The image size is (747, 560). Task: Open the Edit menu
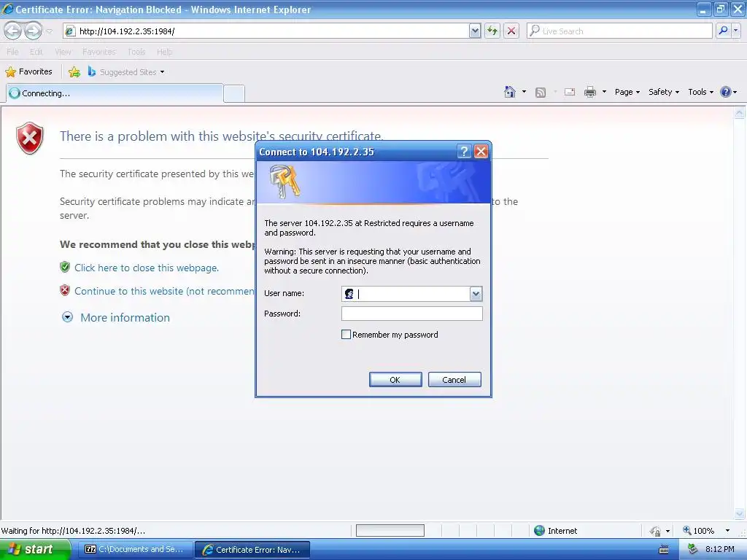36,52
